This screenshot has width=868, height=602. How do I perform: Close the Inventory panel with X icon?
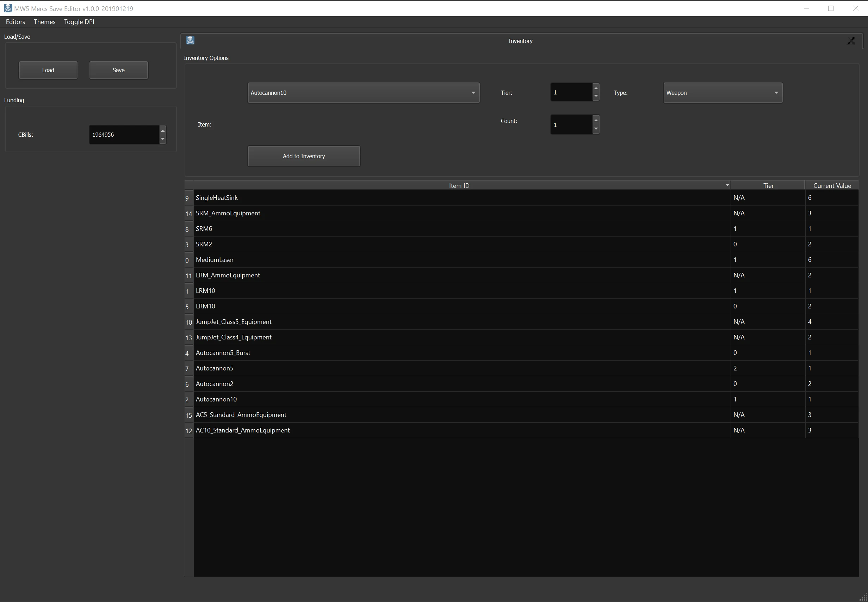[851, 41]
